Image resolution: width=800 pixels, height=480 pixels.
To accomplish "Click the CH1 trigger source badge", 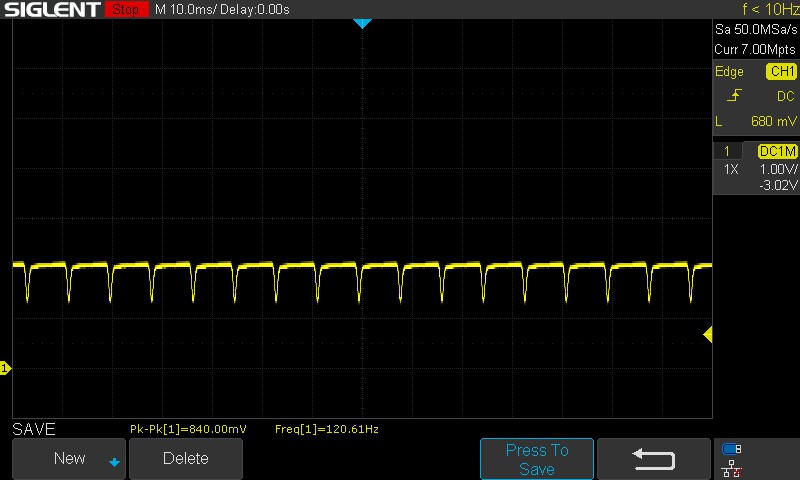I will tap(782, 71).
